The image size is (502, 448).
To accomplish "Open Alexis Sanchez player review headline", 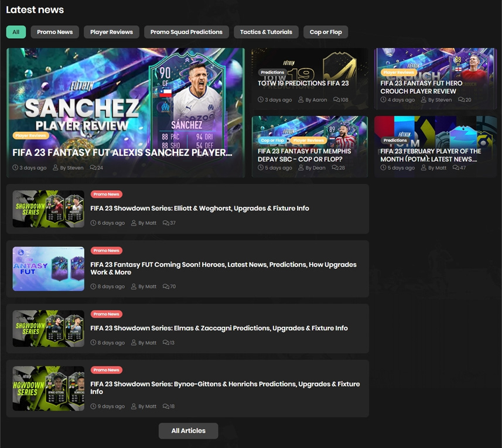I will tap(122, 152).
